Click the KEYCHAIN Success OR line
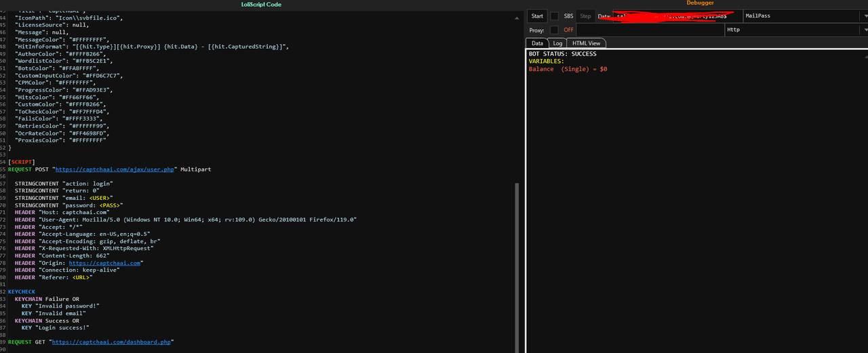 point(47,320)
